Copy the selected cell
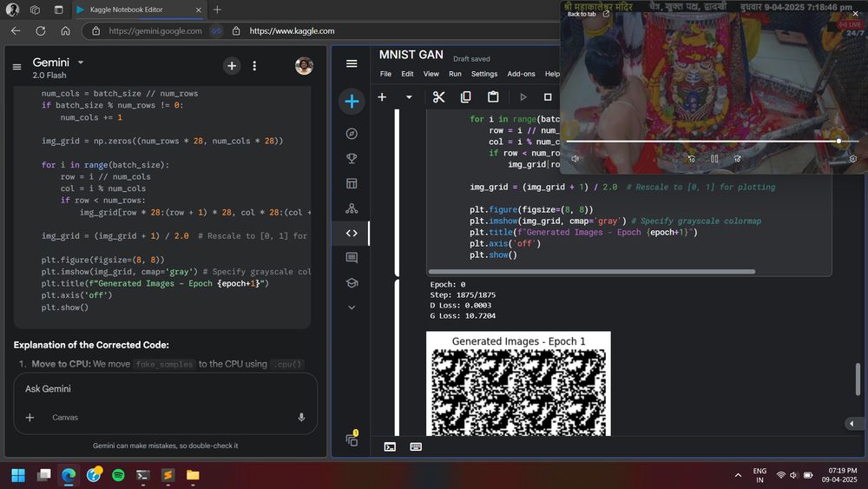 point(465,97)
